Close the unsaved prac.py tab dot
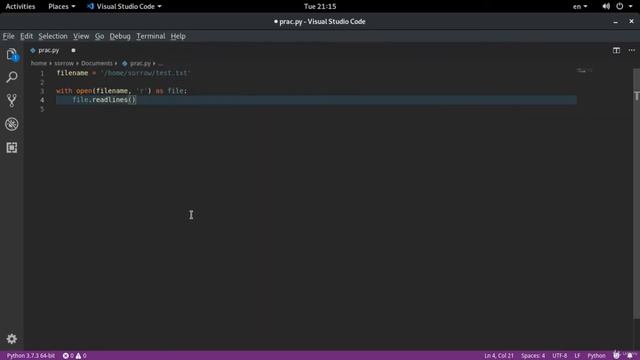Screen dimensions: 640x360 73,50
